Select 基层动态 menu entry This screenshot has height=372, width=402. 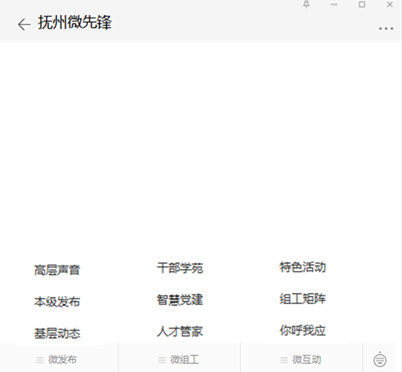57,333
